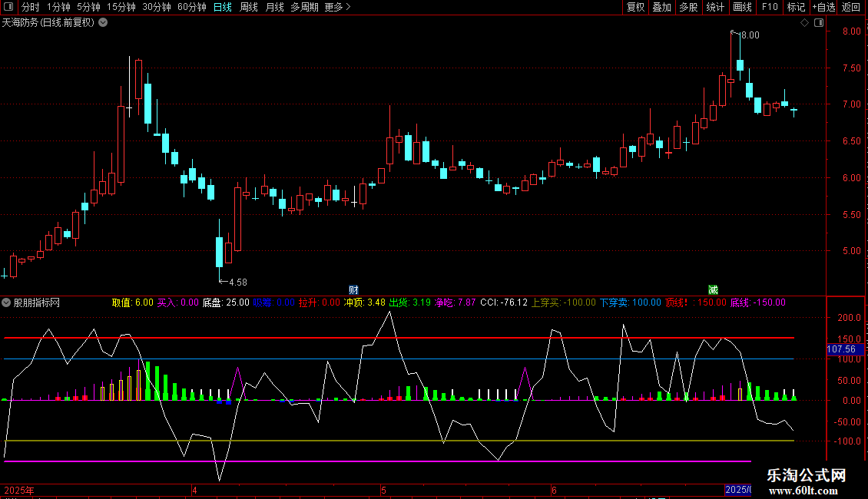868x499 pixels.
Task: Click the 股朋指标网 indicator name
Action: (x=37, y=302)
